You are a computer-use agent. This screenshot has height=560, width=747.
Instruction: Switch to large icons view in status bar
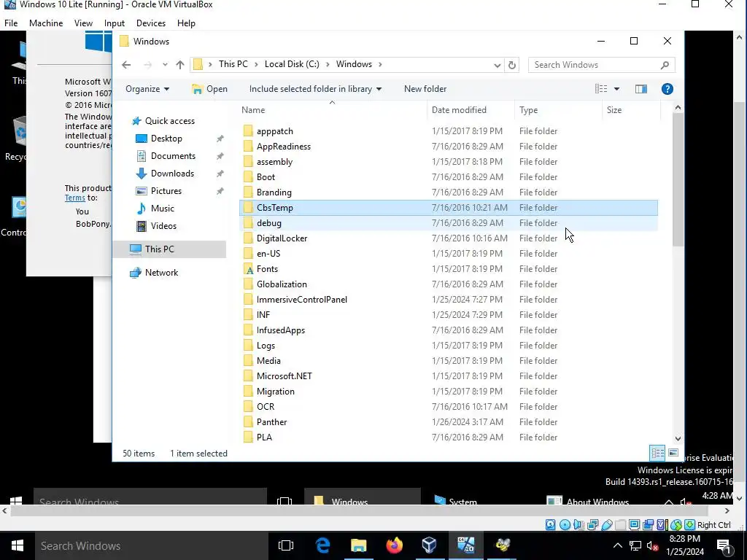pos(673,453)
